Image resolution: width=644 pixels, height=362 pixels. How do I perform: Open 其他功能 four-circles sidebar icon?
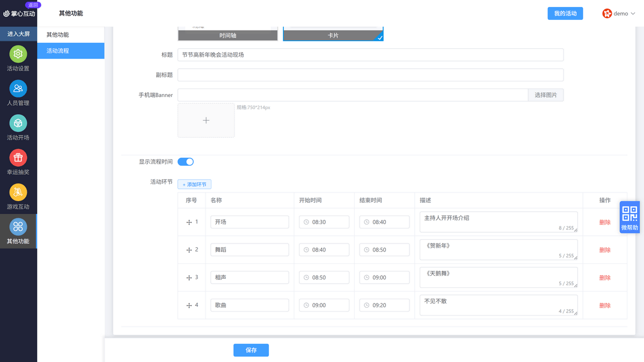pyautogui.click(x=18, y=227)
